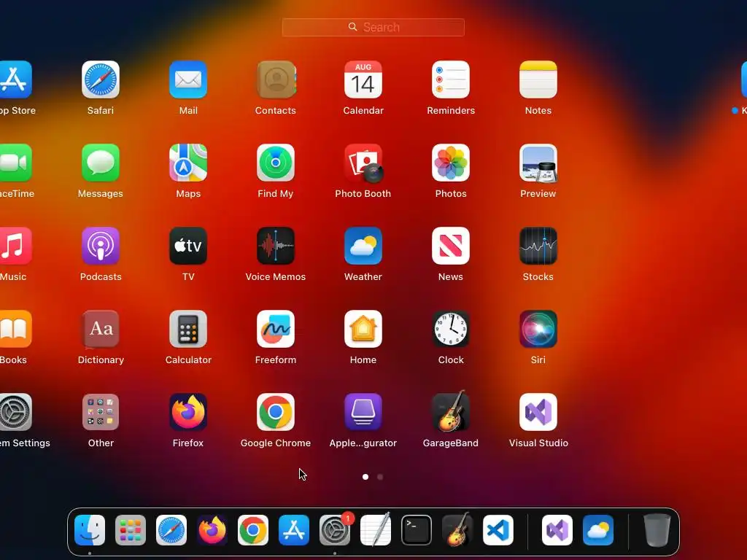Launch the News app

pos(451,246)
